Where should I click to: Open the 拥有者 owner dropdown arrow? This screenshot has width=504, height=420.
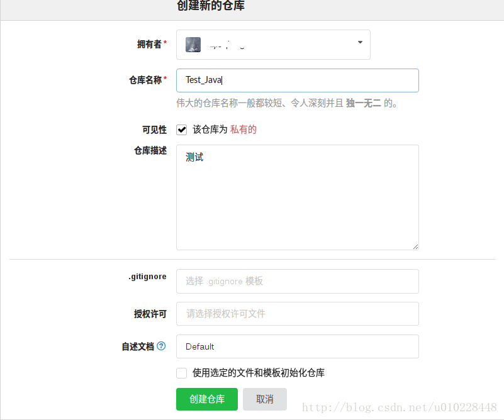[360, 42]
